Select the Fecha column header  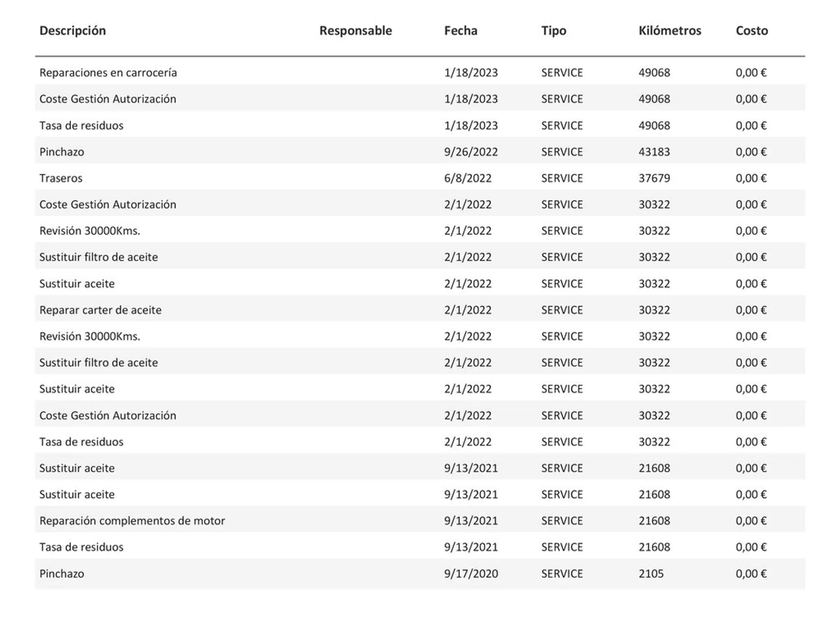click(x=461, y=31)
